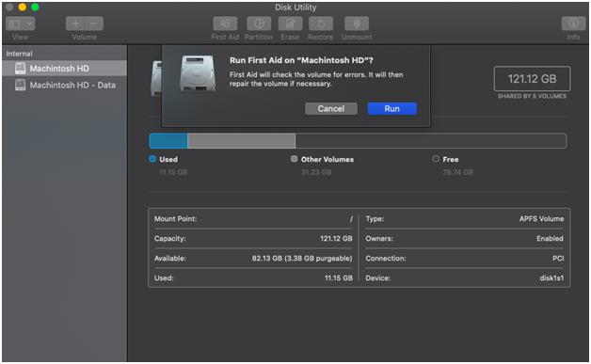
Task: Click the Device disk1s1 value
Action: (x=551, y=277)
